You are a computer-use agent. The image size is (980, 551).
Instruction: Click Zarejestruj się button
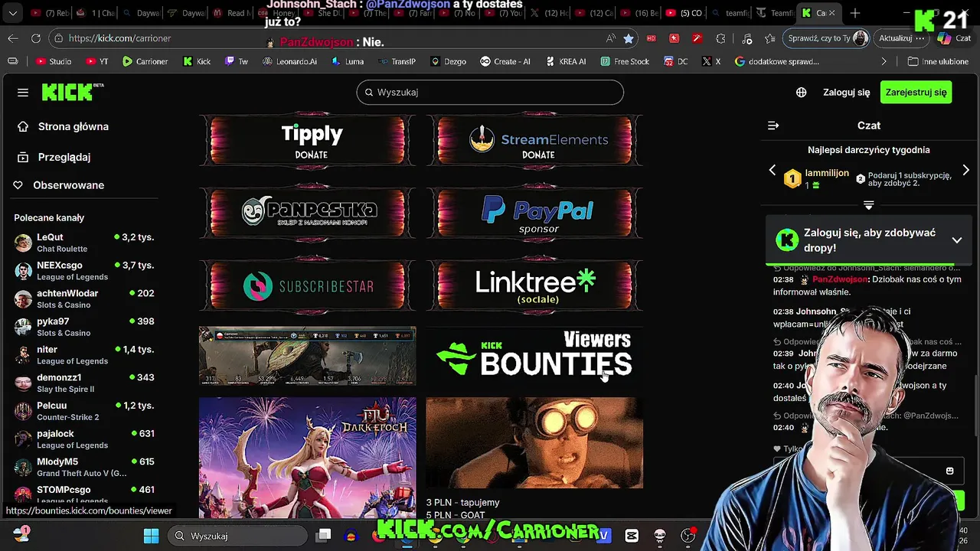(916, 92)
